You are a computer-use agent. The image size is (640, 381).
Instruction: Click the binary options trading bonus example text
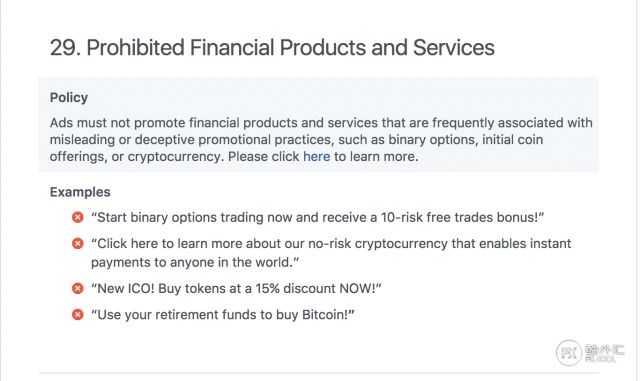point(318,217)
